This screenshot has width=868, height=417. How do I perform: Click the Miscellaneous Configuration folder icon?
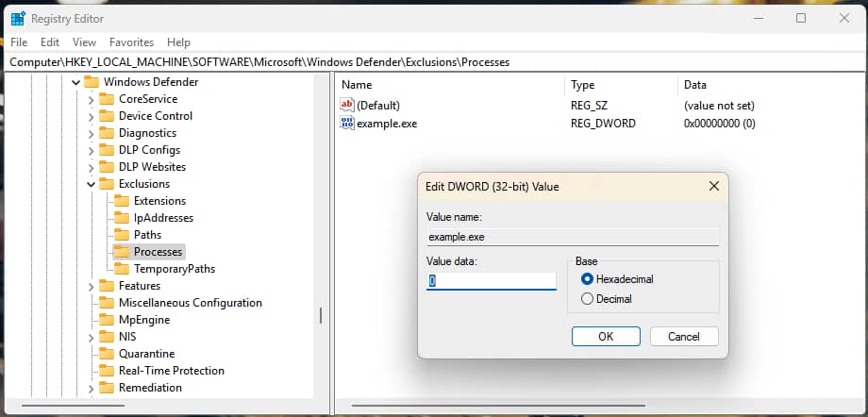[x=107, y=303]
